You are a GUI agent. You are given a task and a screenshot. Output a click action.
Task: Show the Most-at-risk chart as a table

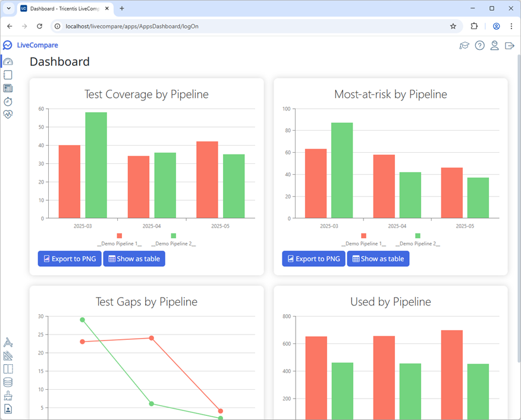pyautogui.click(x=378, y=258)
